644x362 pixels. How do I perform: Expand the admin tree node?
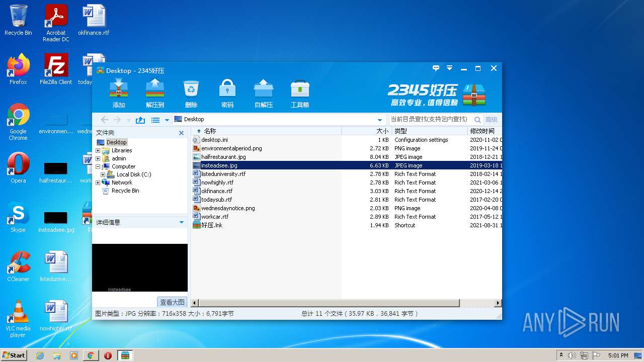pyautogui.click(x=98, y=158)
